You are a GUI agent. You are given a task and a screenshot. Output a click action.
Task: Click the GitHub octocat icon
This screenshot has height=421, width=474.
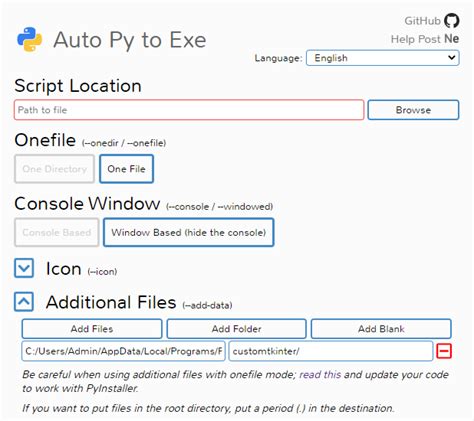pos(451,21)
